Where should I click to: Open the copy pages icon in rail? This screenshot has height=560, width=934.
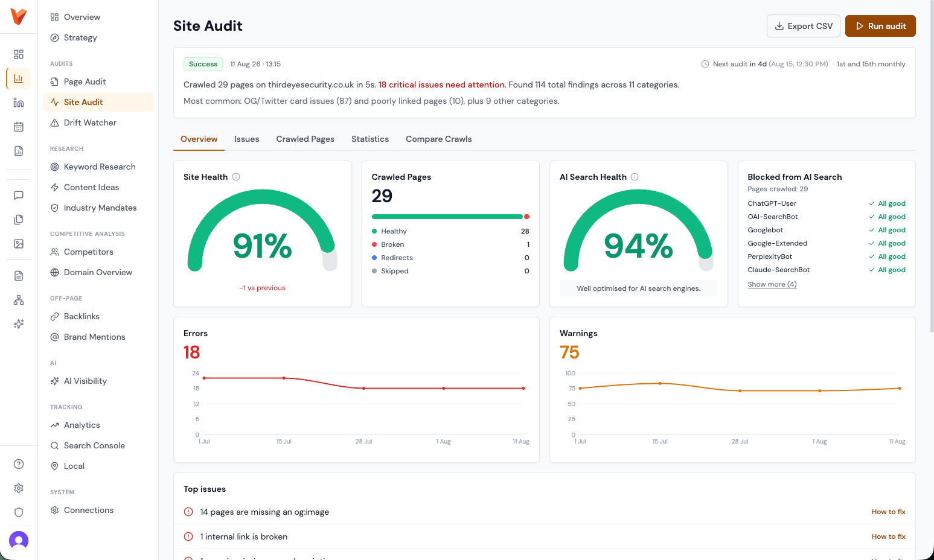[19, 220]
